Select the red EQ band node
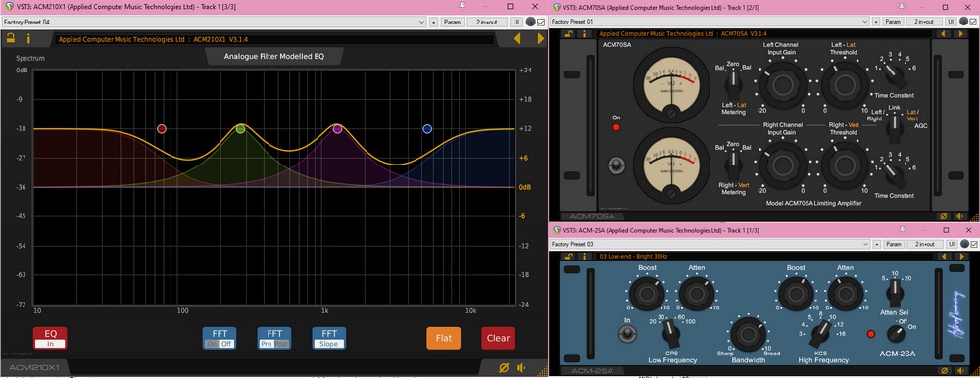This screenshot has width=980, height=378. point(162,129)
